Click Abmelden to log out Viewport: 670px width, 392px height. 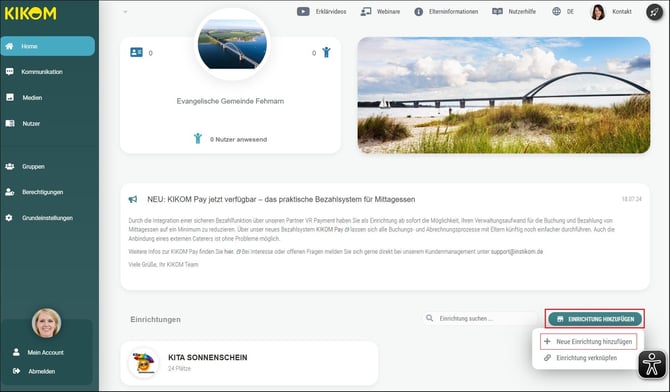pyautogui.click(x=41, y=371)
